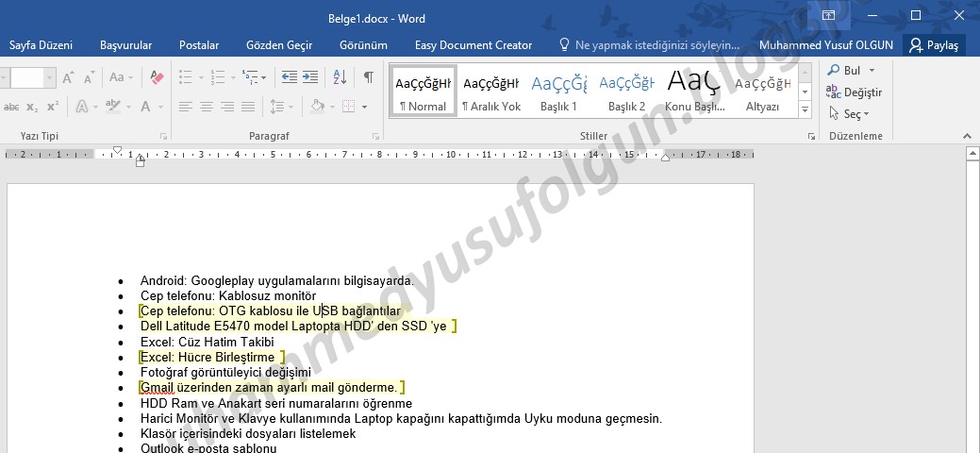Screen dimensions: 980x453
Task: Open the font color dropdown arrow
Action: point(160,107)
